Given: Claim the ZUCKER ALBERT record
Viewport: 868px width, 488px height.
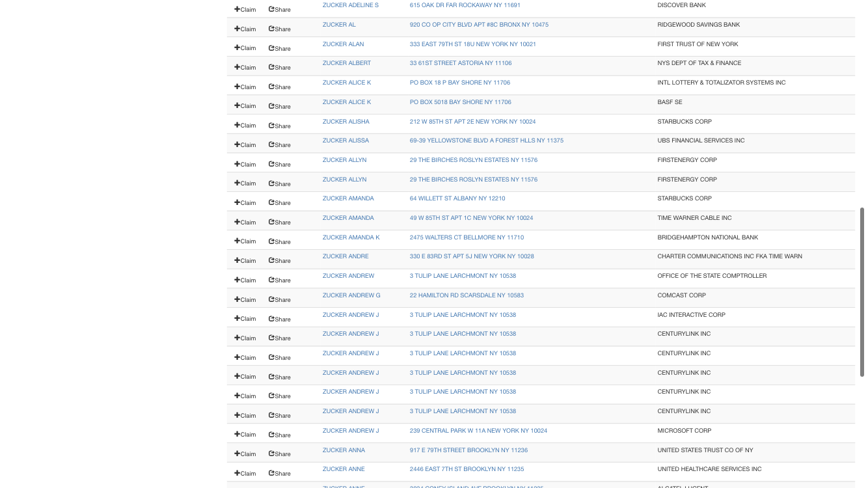Looking at the screenshot, I should [245, 68].
